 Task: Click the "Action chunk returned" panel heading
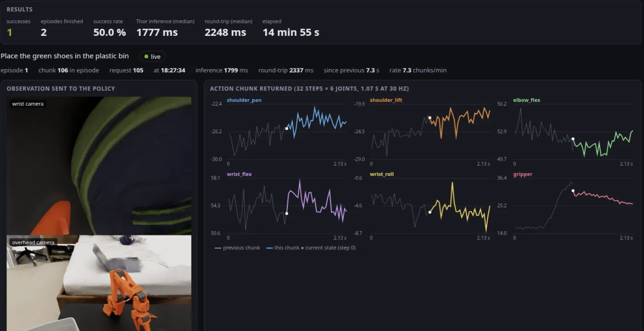[310, 89]
